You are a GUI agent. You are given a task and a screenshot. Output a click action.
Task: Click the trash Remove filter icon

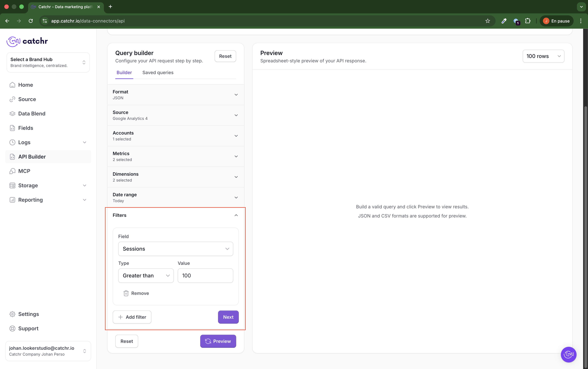click(126, 293)
